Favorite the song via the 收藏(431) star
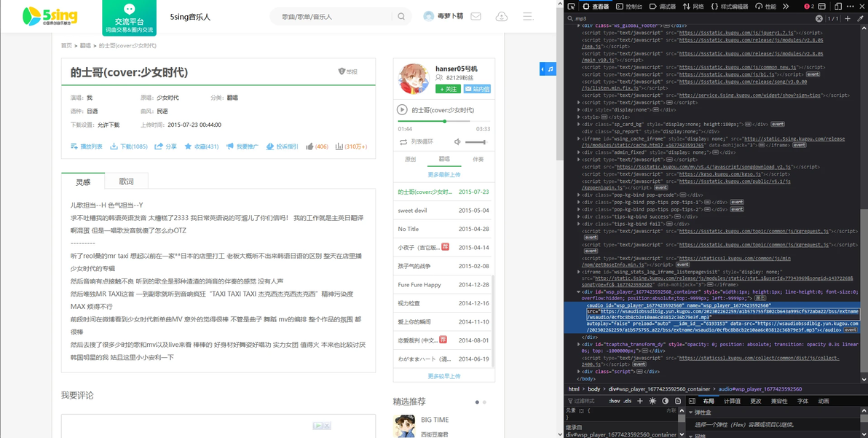This screenshot has height=438, width=868. point(188,146)
